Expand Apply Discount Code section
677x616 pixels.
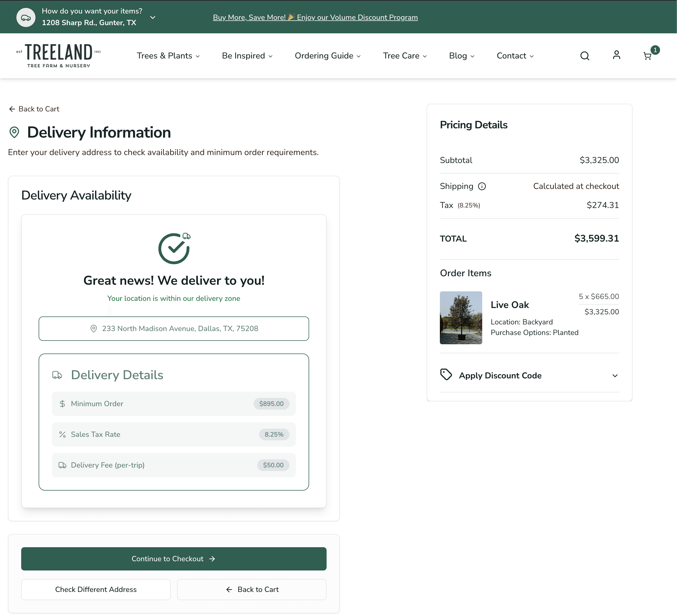[x=615, y=376]
